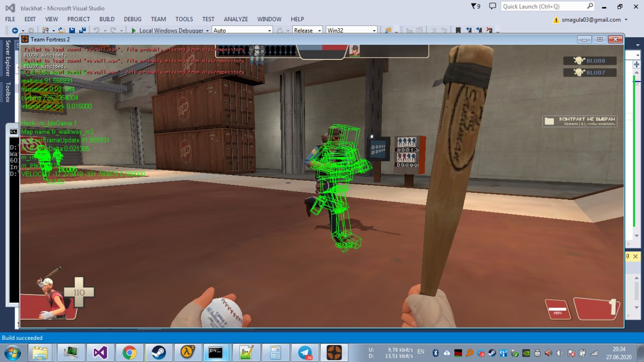Image resolution: width=644 pixels, height=362 pixels.
Task: Click the 110 health cross indicator
Action: click(79, 292)
